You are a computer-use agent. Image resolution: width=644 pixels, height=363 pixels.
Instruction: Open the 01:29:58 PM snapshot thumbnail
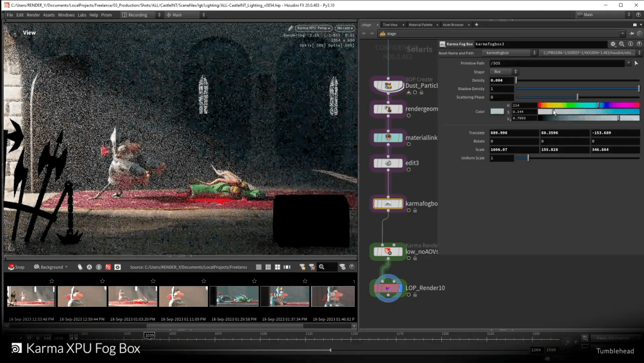(234, 296)
